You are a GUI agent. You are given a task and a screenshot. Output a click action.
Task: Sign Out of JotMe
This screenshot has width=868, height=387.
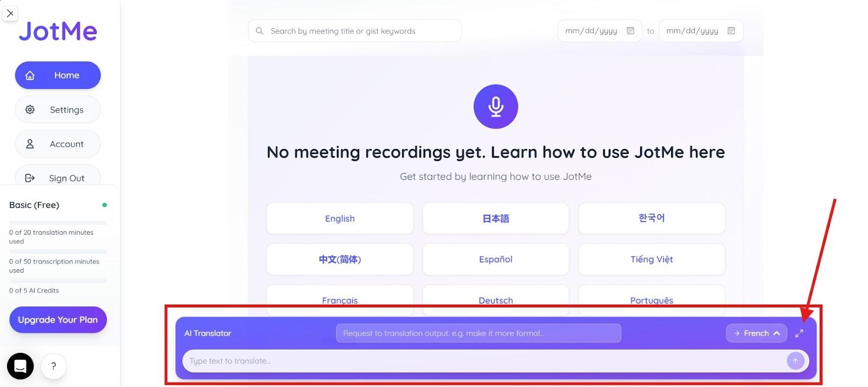tap(58, 176)
